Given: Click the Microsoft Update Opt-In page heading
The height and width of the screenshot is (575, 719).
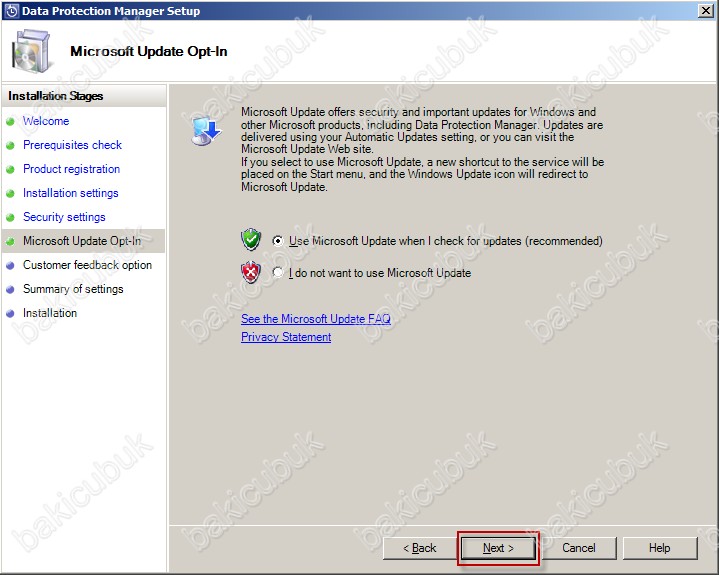Looking at the screenshot, I should 149,51.
